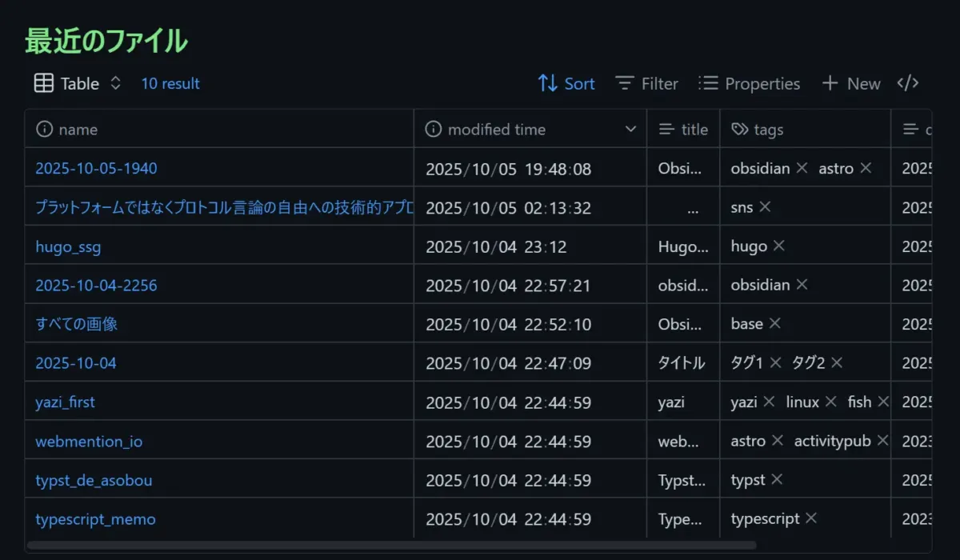This screenshot has height=560, width=960.
Task: Select modified time 2025/10/04 23:12
Action: point(496,247)
